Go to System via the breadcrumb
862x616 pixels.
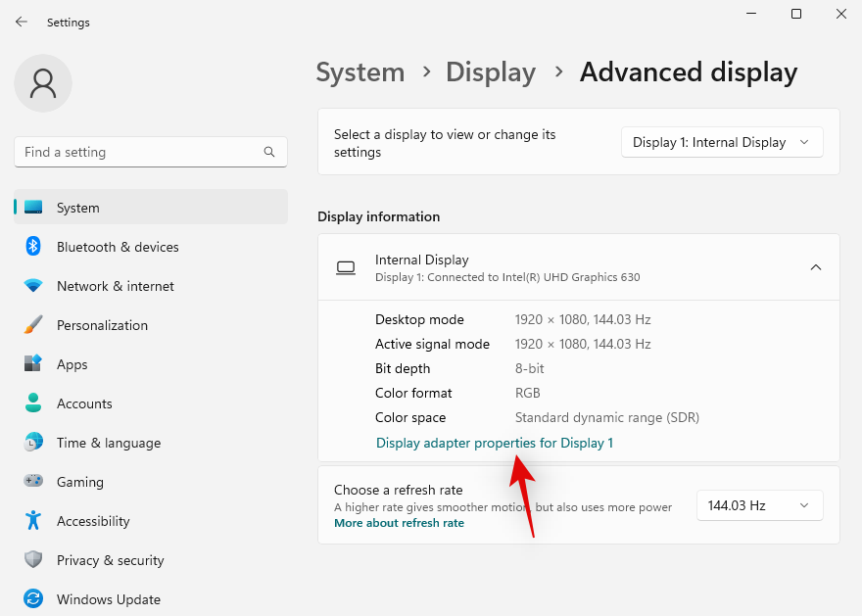360,71
